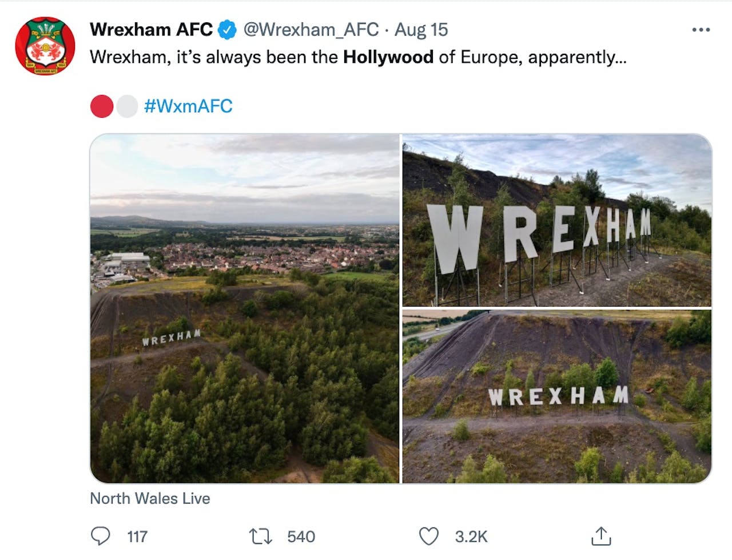The height and width of the screenshot is (560, 732).
Task: Open the aerial town view photo
Action: pos(245,308)
